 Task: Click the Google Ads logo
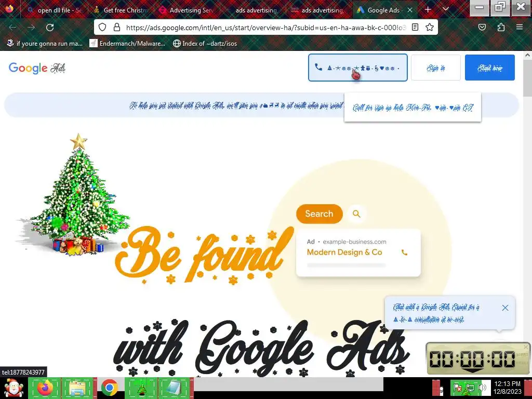coord(37,68)
